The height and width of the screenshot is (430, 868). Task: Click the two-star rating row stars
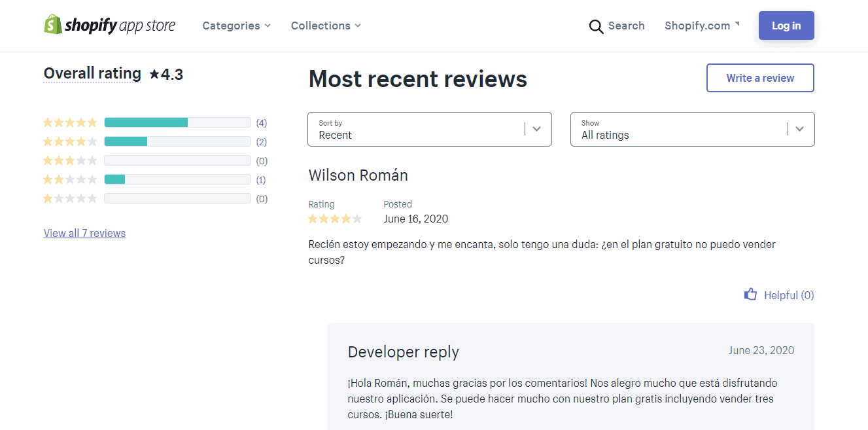70,179
